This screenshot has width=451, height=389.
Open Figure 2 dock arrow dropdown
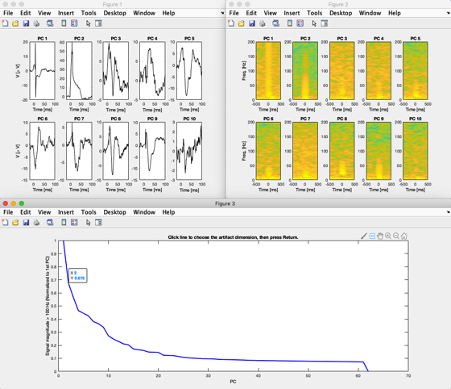(448, 13)
